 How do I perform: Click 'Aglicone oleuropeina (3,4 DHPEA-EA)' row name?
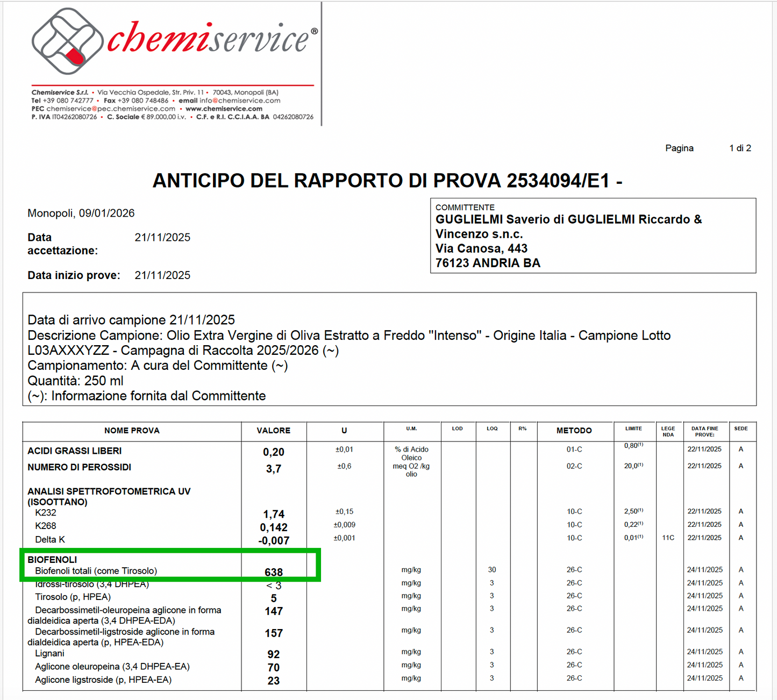112,667
